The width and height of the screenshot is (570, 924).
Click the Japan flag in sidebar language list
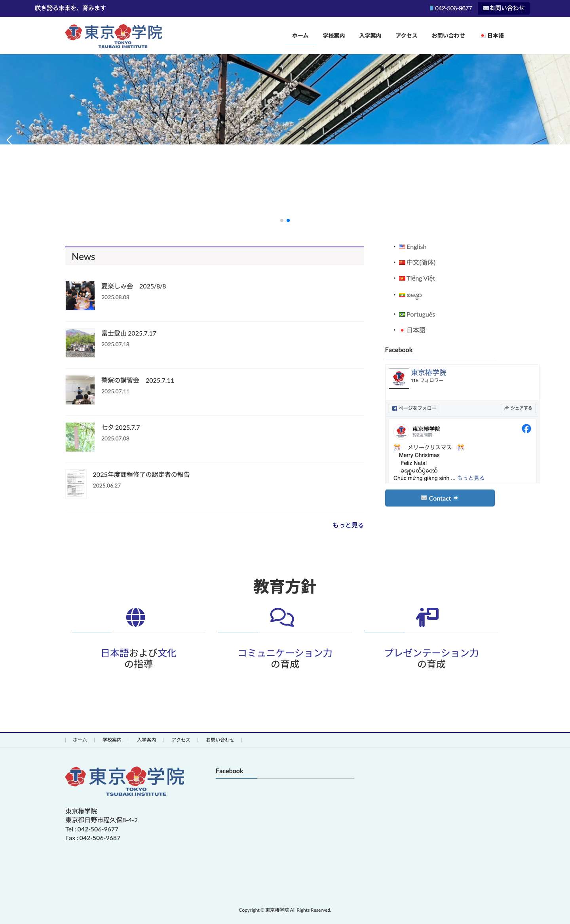coord(402,330)
